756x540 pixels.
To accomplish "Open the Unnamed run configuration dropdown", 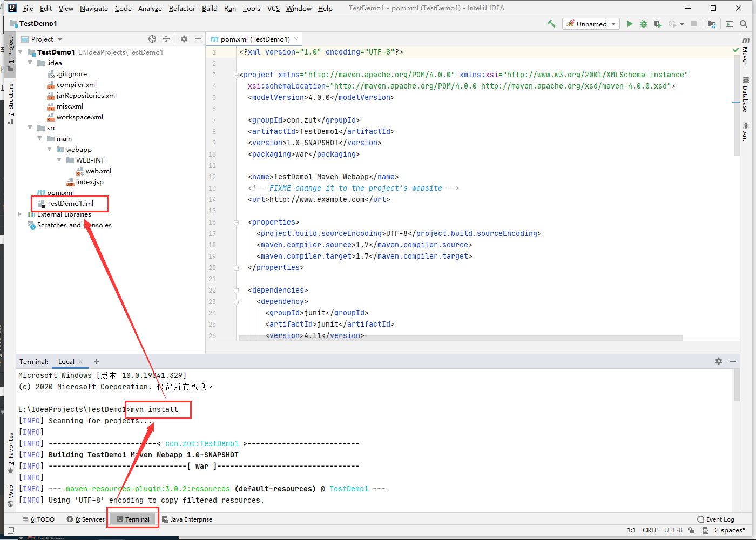I will (x=591, y=24).
